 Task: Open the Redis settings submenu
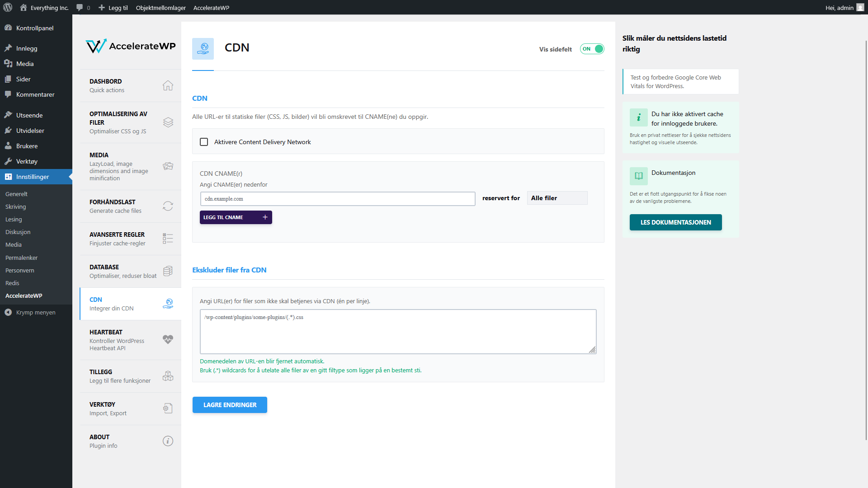click(x=12, y=283)
